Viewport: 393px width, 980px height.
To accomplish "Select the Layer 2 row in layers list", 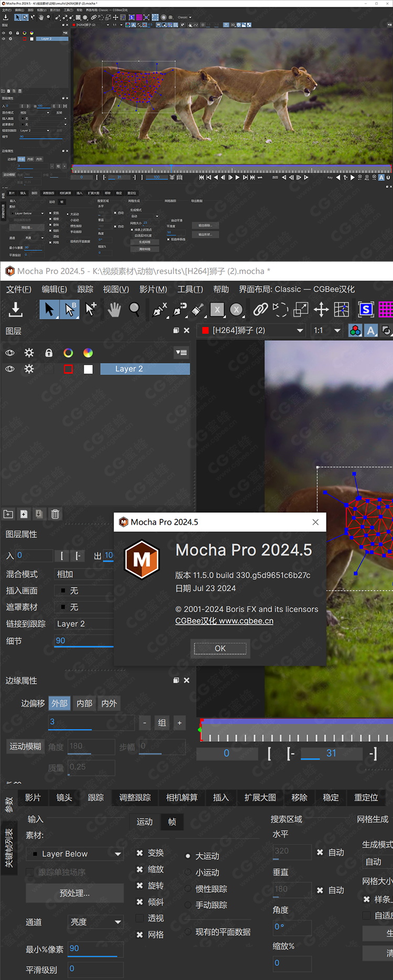I will (145, 369).
